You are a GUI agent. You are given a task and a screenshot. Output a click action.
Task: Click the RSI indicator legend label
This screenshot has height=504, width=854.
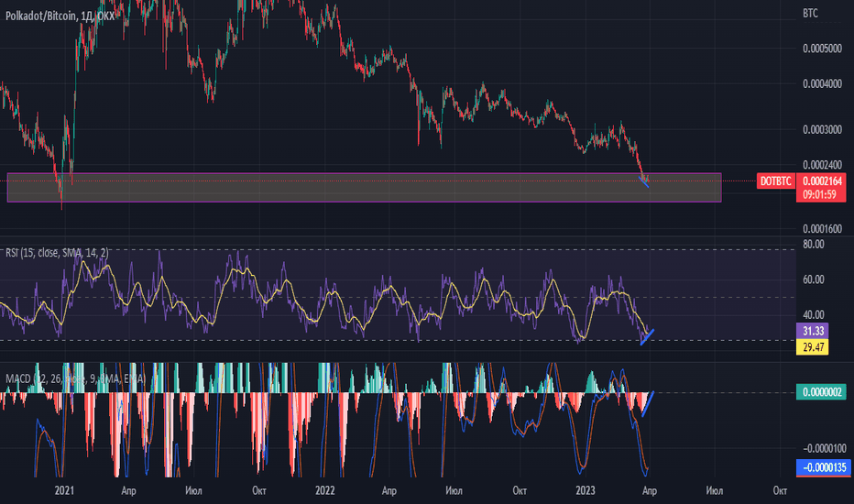tap(57, 252)
